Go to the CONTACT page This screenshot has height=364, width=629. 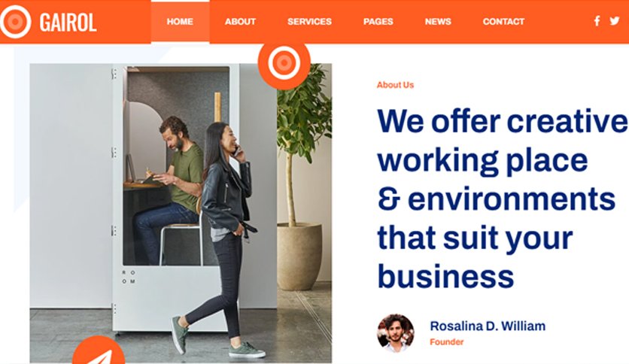coord(503,22)
